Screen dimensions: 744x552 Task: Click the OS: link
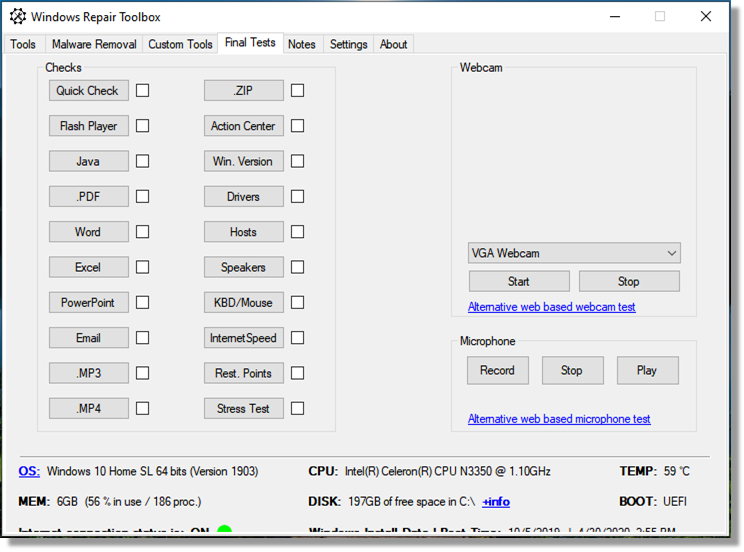[x=29, y=471]
